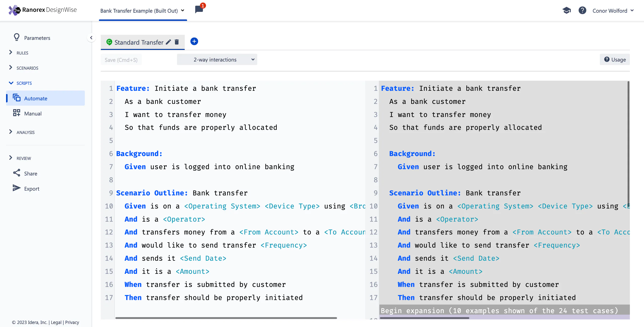Click the <Frequency> placeholder in left editor
The height and width of the screenshot is (327, 644).
click(284, 245)
